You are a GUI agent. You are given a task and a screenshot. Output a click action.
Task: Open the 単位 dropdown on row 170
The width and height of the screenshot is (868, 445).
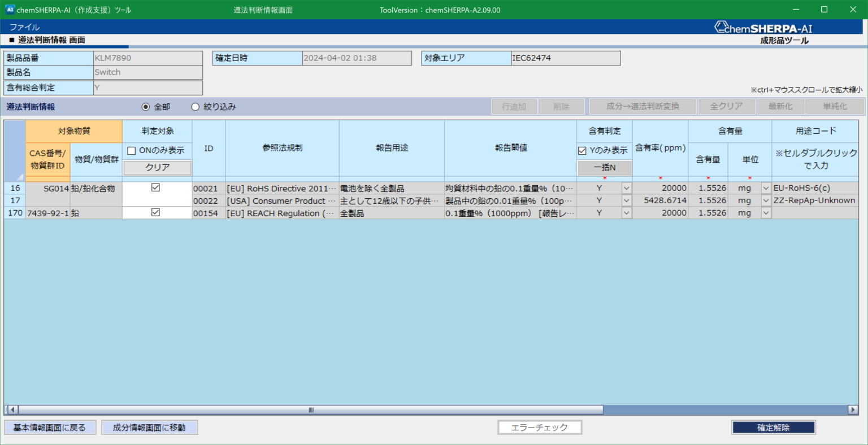[x=766, y=212]
